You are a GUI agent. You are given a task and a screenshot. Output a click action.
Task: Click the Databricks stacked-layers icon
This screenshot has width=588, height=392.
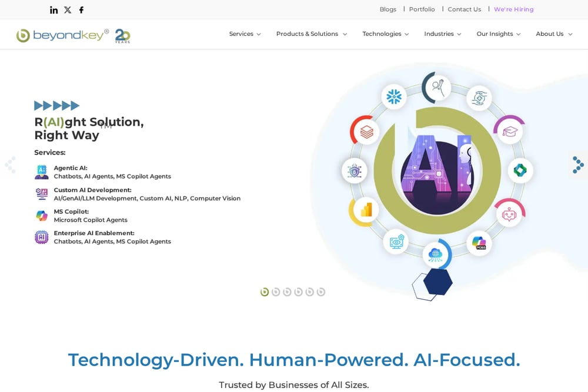[x=366, y=132]
